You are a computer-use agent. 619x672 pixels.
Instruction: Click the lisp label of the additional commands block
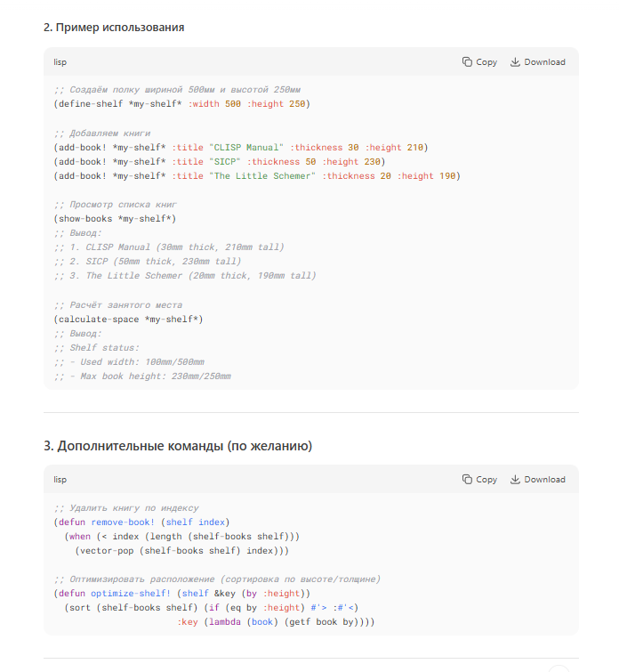point(60,480)
